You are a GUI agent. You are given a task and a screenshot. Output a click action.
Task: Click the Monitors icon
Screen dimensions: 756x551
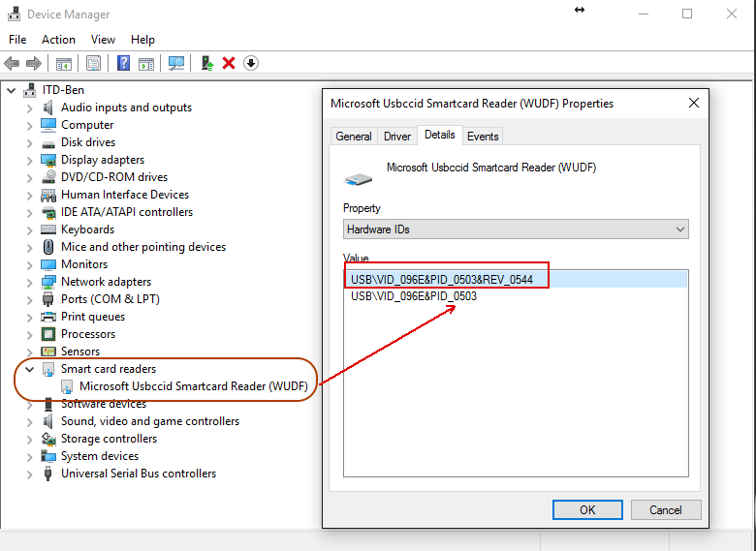click(48, 264)
